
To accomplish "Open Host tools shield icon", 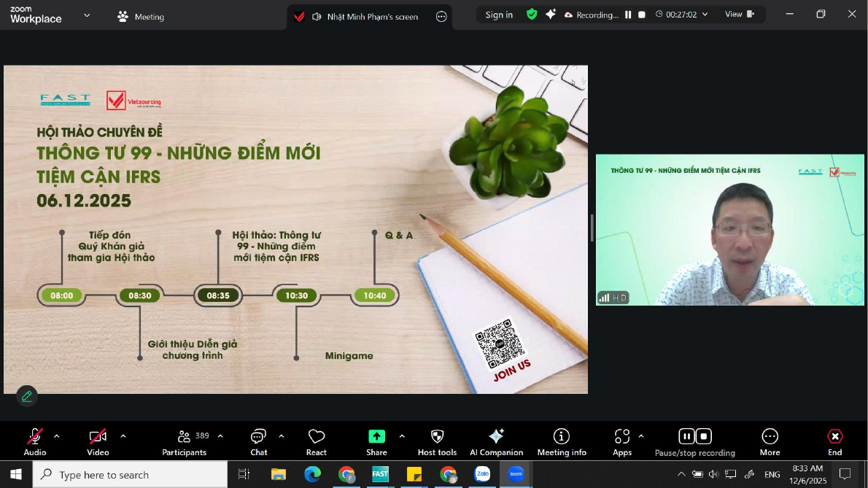I will 437,442.
